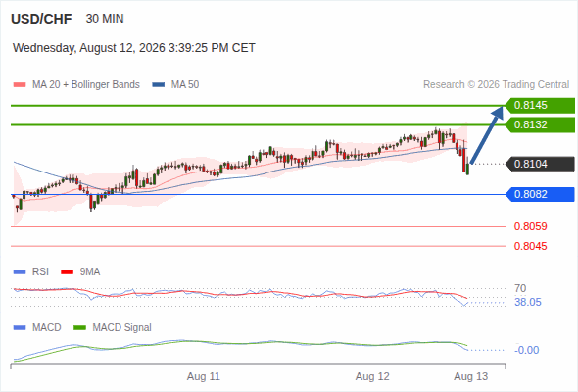Click the green MACD Signal legend swatch
578x392 pixels.
pos(80,328)
